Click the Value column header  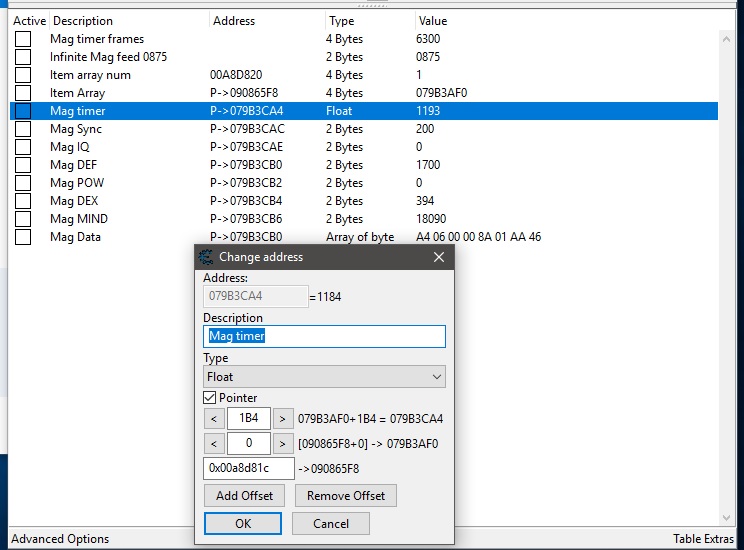pos(433,20)
